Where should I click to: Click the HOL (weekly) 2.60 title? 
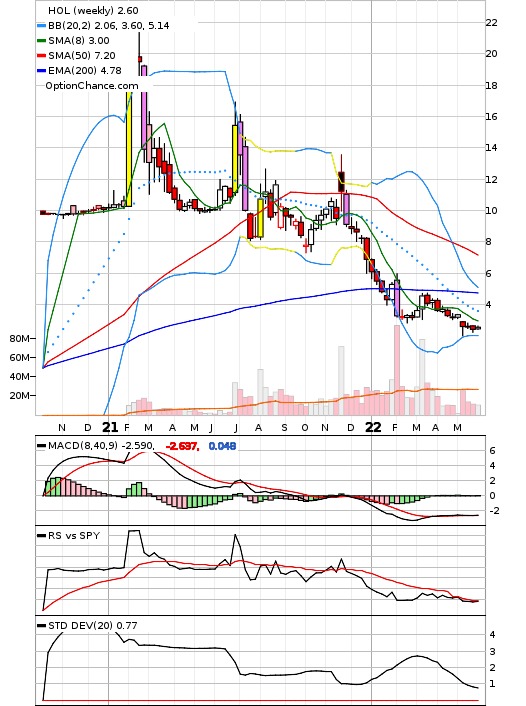click(93, 10)
